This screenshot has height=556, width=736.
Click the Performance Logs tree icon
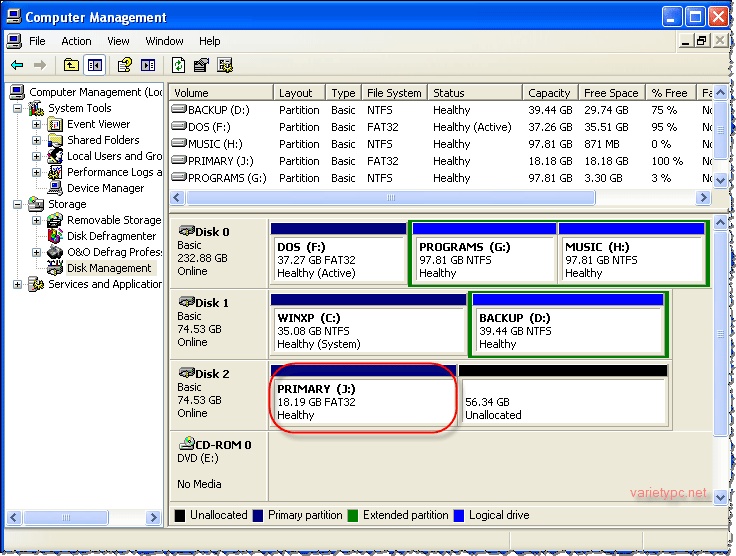[x=55, y=172]
